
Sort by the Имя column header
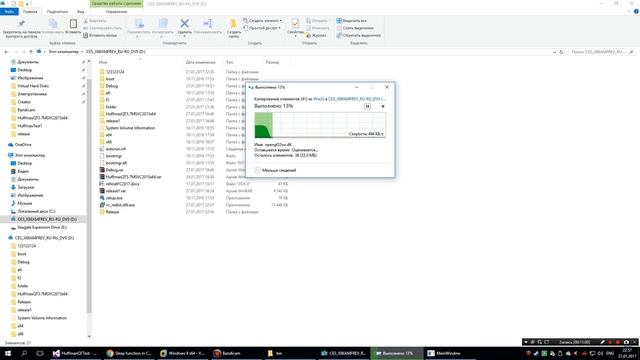click(103, 62)
